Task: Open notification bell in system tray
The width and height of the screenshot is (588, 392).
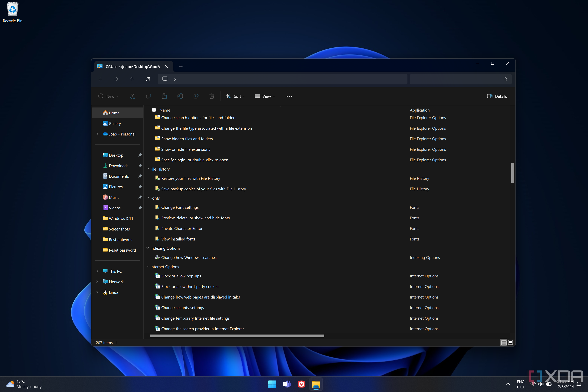Action: (x=579, y=384)
